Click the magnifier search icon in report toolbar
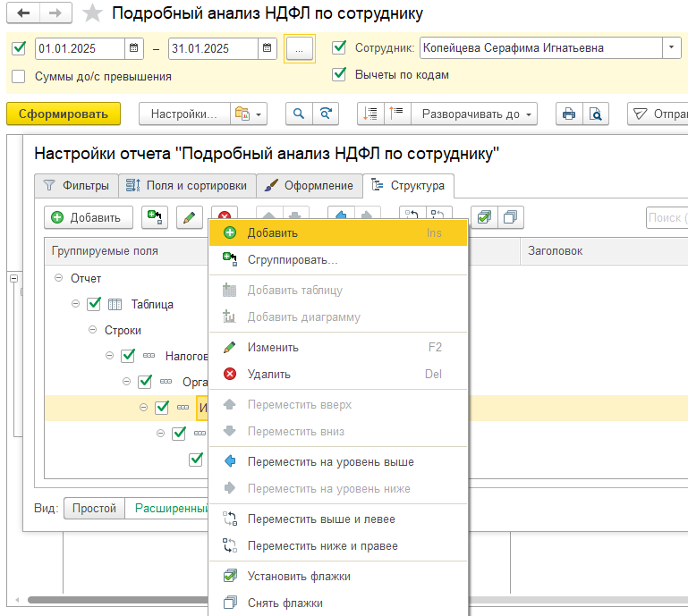This screenshot has width=688, height=616. [x=299, y=114]
